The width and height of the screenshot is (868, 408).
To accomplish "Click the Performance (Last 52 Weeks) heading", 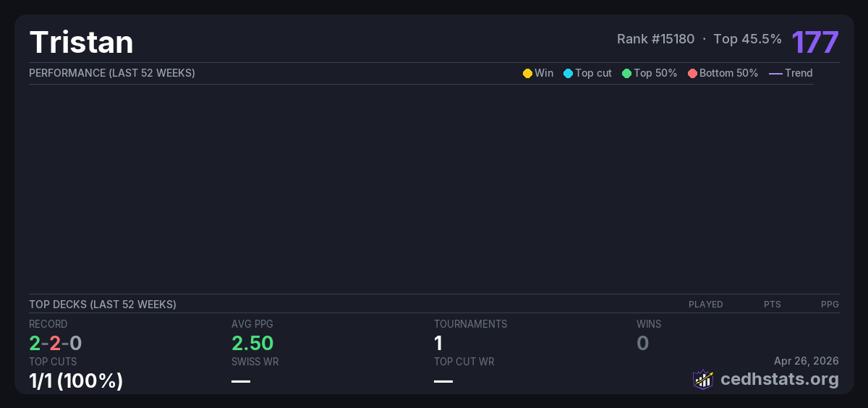I will [112, 73].
